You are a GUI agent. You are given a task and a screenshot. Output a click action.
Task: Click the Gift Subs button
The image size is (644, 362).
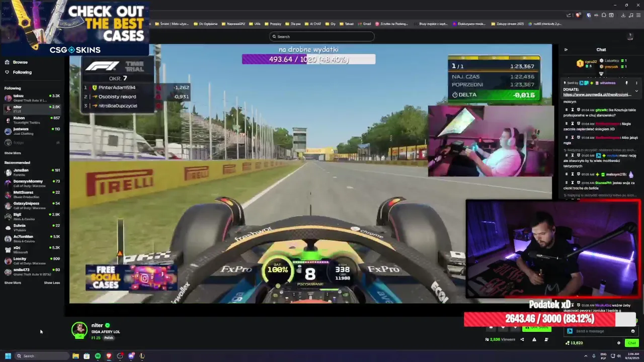tap(536, 327)
